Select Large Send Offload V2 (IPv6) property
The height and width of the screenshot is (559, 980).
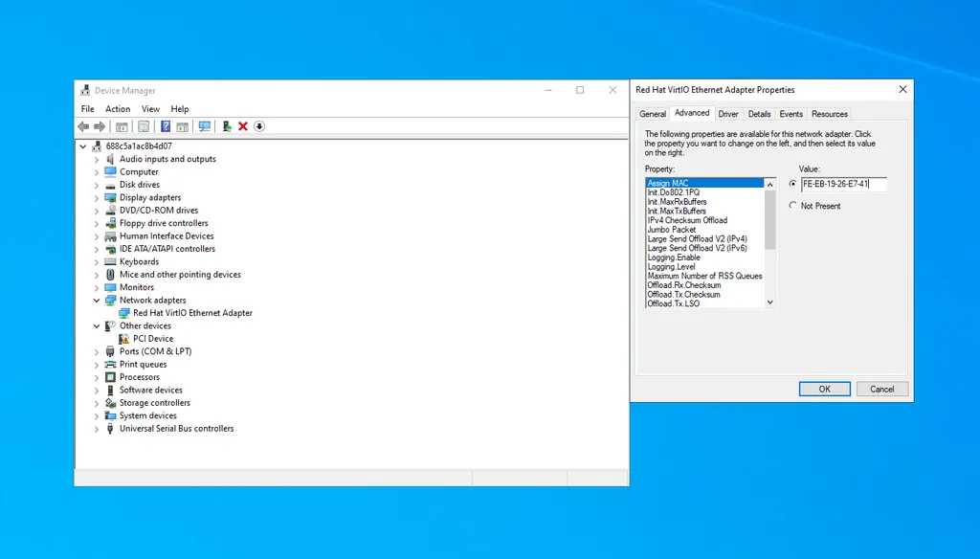[x=697, y=248]
